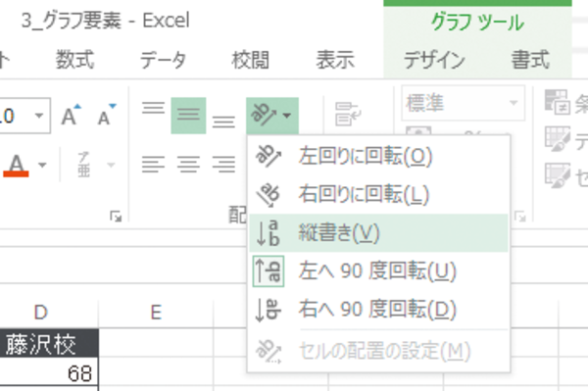Click the cell styles icon
This screenshot has width=588, height=391.
pyautogui.click(x=558, y=175)
